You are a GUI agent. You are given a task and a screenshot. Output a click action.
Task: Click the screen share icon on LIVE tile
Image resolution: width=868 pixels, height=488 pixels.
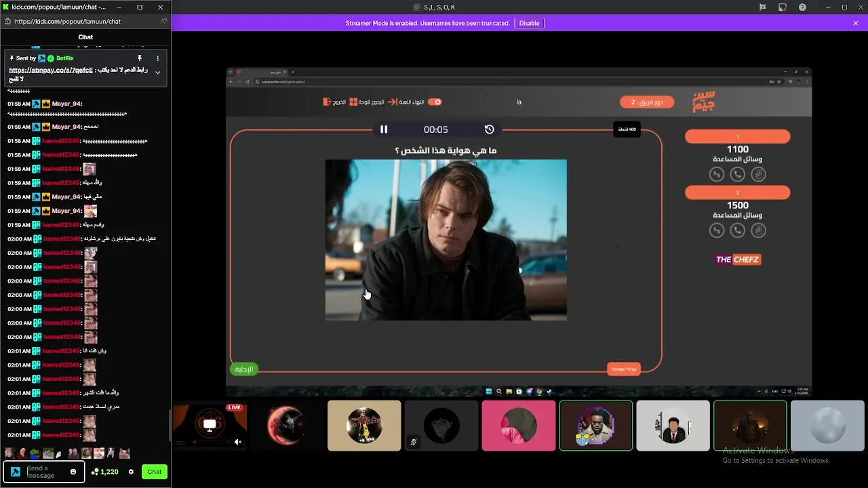pyautogui.click(x=210, y=425)
